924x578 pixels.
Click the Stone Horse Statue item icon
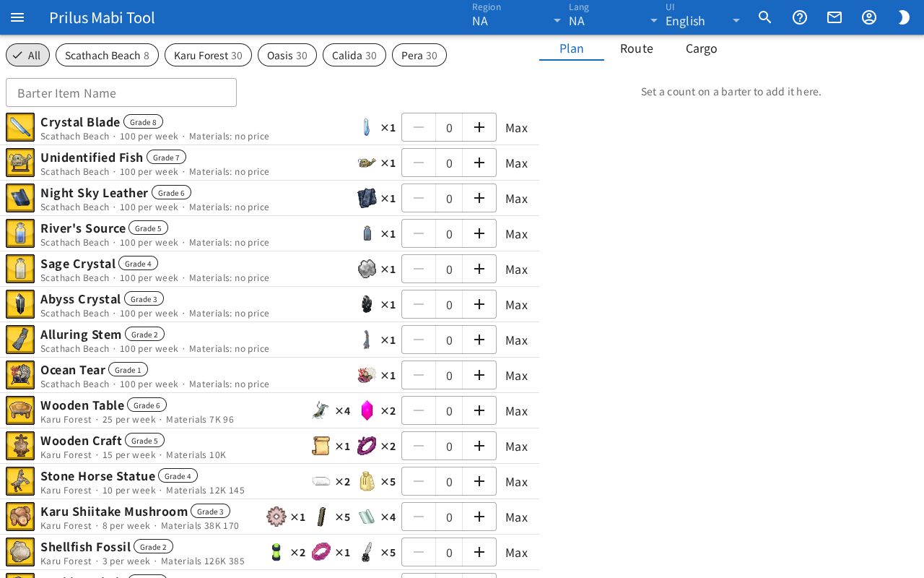[20, 481]
